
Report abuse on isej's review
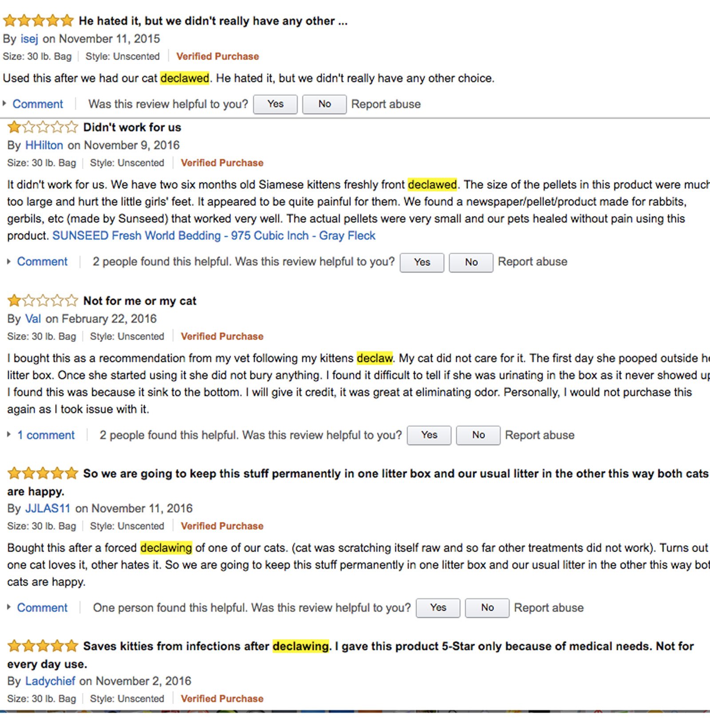pyautogui.click(x=386, y=104)
